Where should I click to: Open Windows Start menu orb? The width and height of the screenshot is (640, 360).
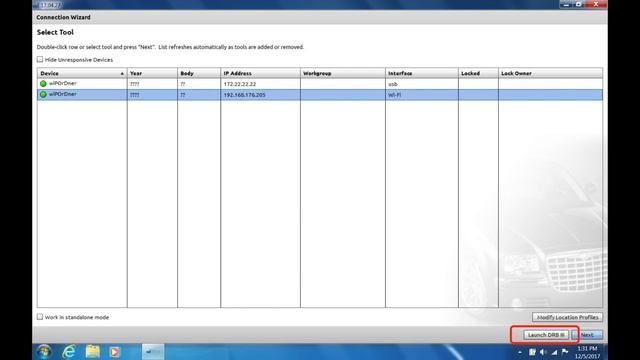tap(44, 351)
